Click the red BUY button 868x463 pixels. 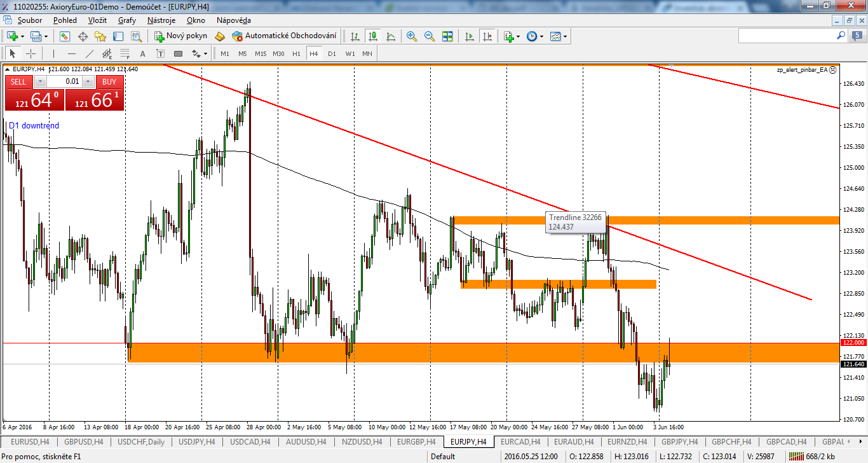coord(109,81)
